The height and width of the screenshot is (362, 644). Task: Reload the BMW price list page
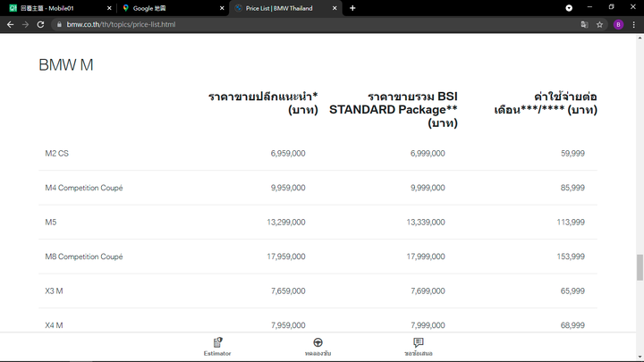pos(40,25)
